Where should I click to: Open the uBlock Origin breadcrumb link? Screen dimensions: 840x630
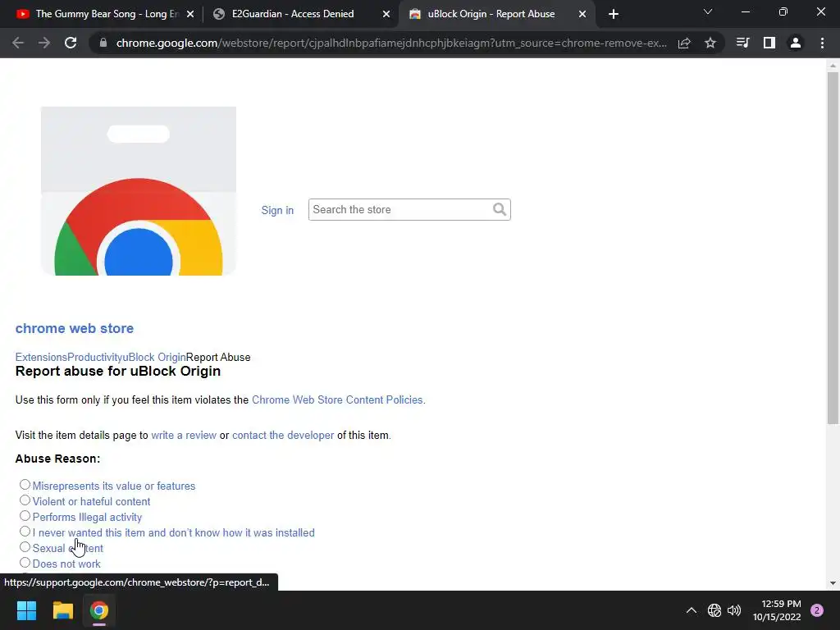154,358
